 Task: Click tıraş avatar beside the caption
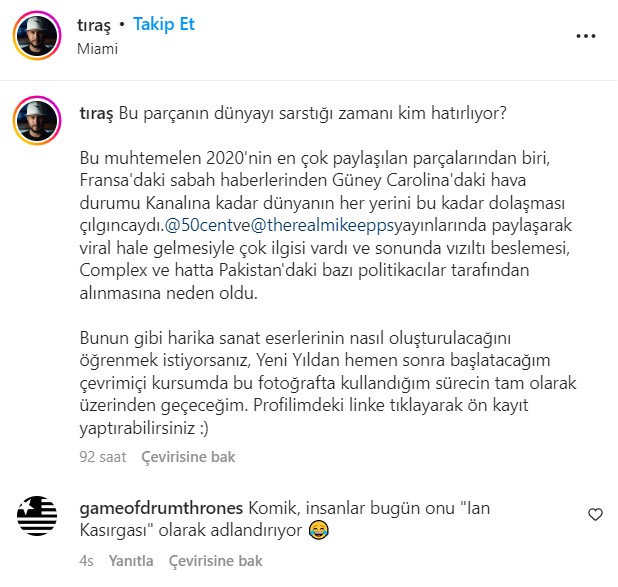37,120
